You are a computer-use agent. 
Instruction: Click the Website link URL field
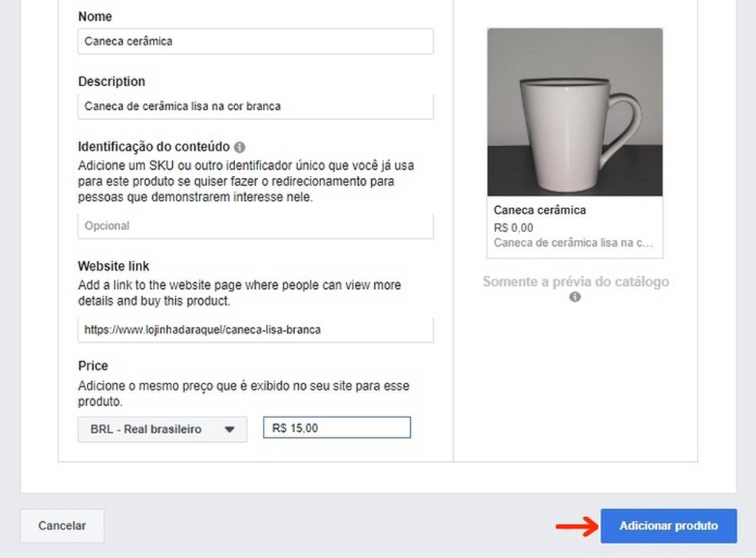(255, 330)
